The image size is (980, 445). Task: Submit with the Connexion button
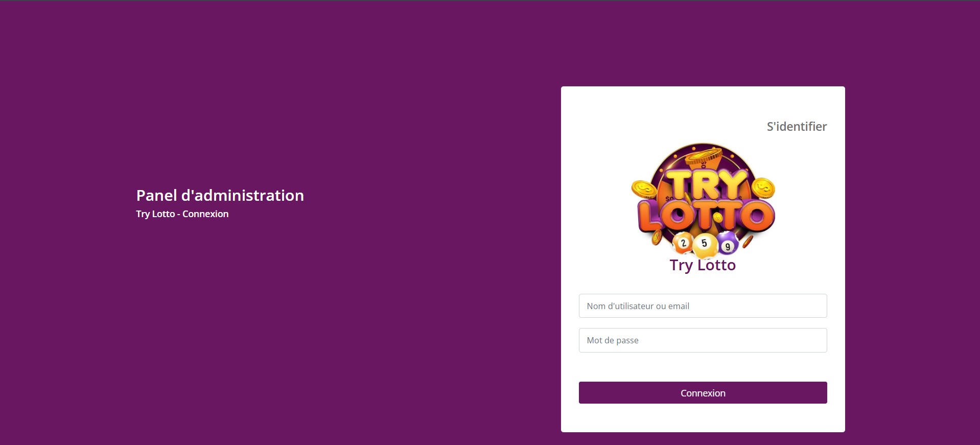[703, 393]
